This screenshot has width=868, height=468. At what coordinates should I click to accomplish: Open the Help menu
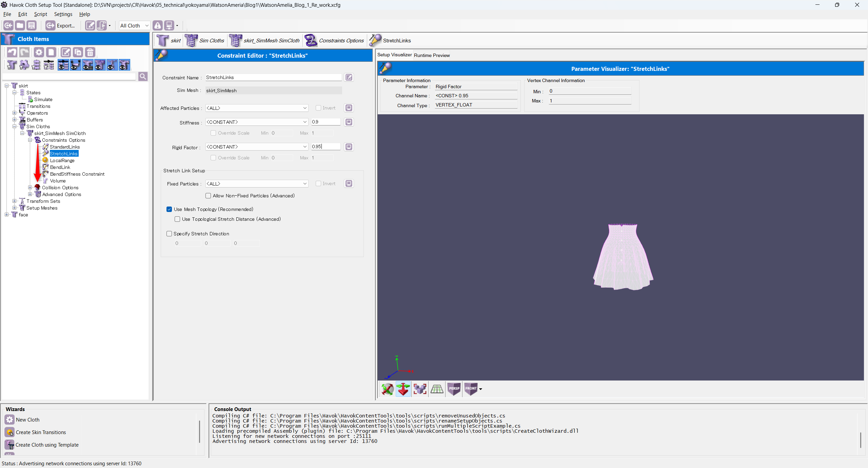click(84, 14)
